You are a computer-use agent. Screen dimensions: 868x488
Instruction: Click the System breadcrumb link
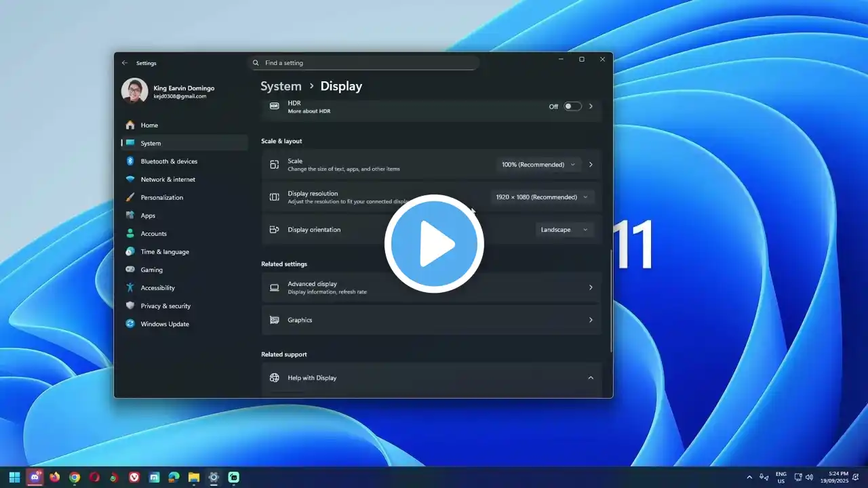click(x=281, y=86)
